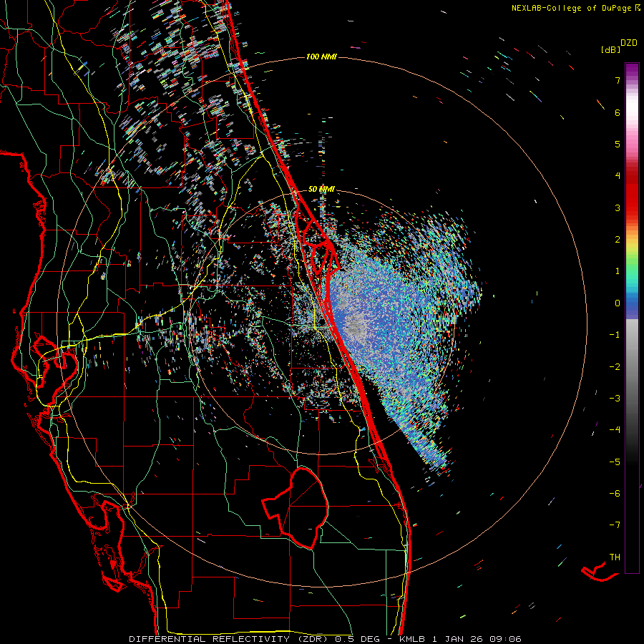Click the 3 value on the ZDR scale

tap(618, 208)
